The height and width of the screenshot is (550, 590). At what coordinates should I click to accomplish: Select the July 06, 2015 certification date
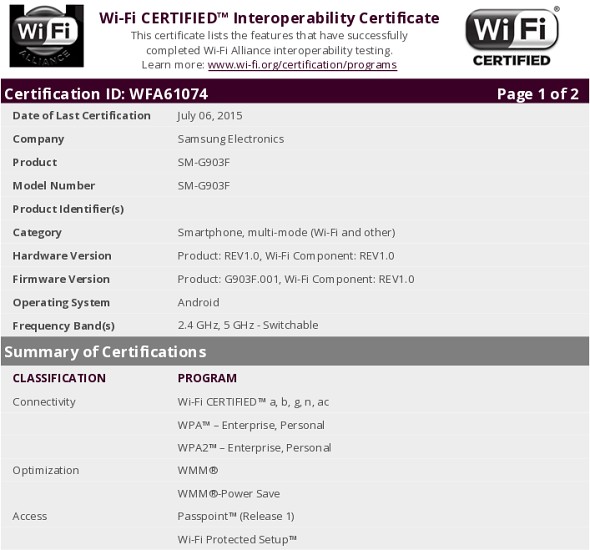[x=210, y=115]
